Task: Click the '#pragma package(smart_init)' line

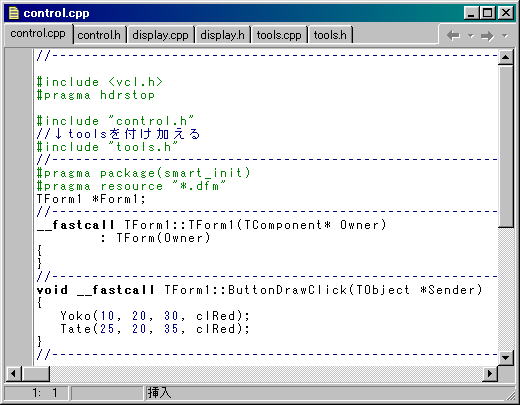Action: (143, 173)
